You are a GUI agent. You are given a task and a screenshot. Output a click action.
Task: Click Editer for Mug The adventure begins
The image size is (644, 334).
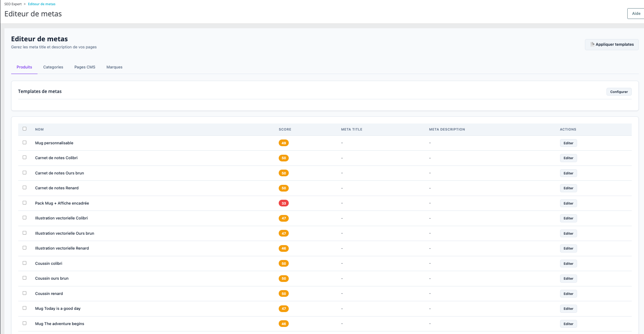coord(568,324)
